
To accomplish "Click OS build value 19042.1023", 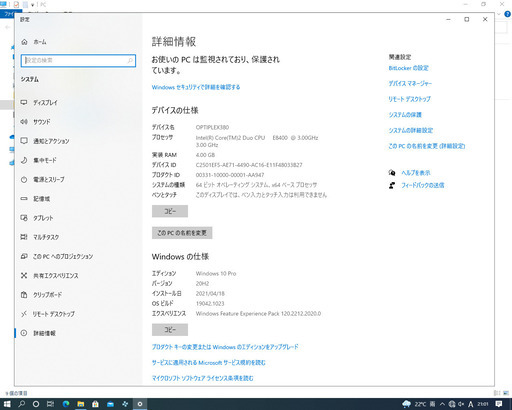I will (x=210, y=304).
